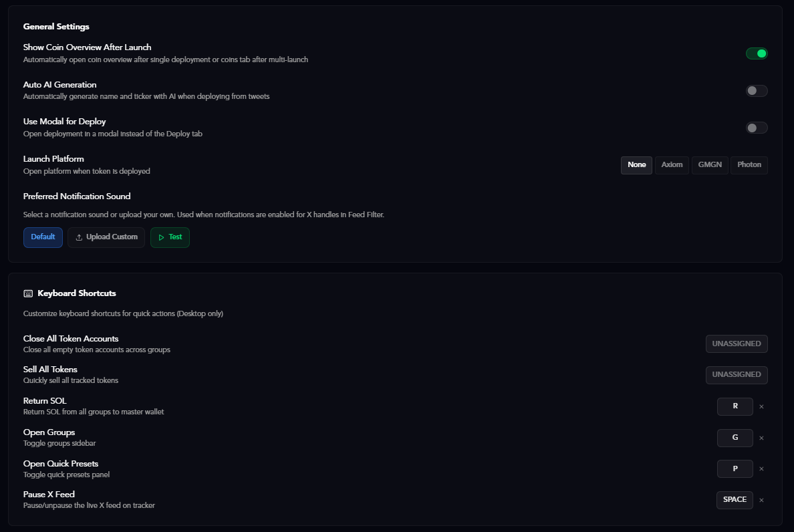The width and height of the screenshot is (794, 532).
Task: Disable Show Coin Overview After Launch
Action: (x=757, y=53)
